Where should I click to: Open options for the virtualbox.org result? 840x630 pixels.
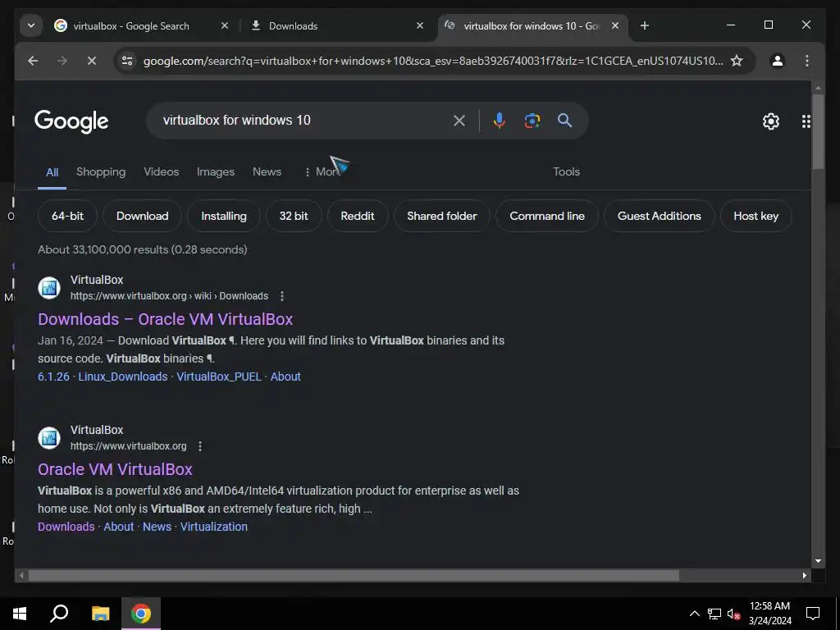200,446
